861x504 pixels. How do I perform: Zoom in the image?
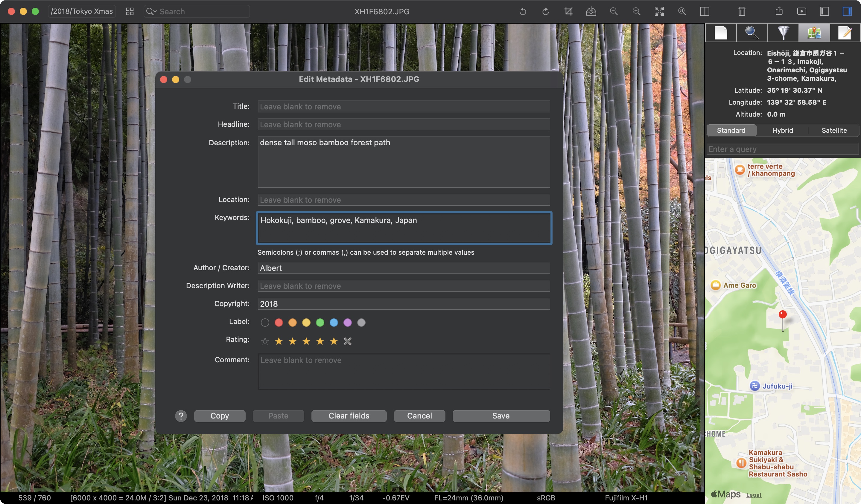(x=637, y=12)
